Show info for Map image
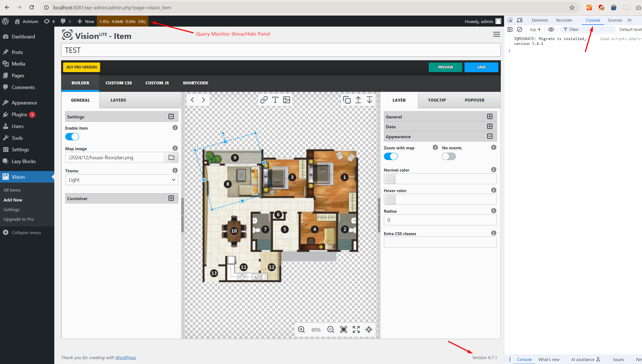 pyautogui.click(x=175, y=148)
